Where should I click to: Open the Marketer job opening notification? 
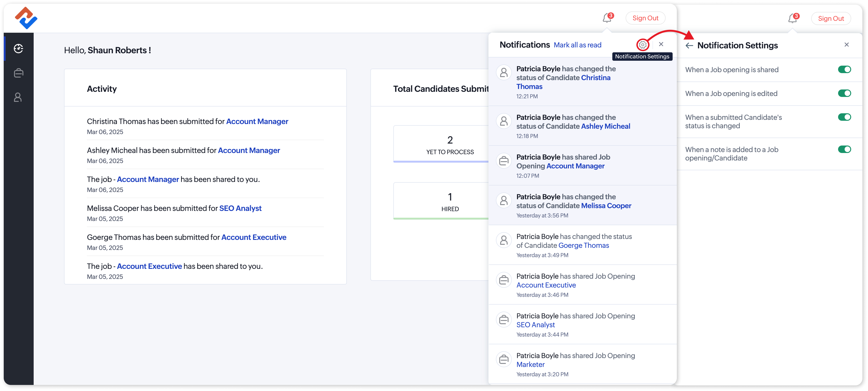click(530, 364)
